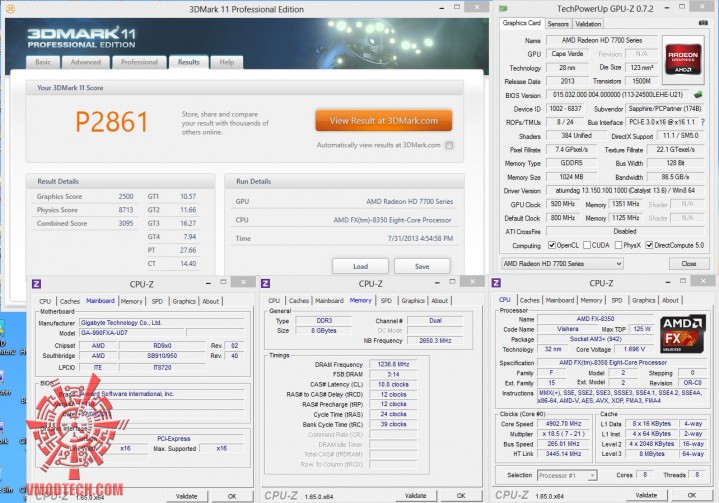Click the GPU-Z camera screenshot icon
This screenshot has height=503, width=719.
(702, 23)
